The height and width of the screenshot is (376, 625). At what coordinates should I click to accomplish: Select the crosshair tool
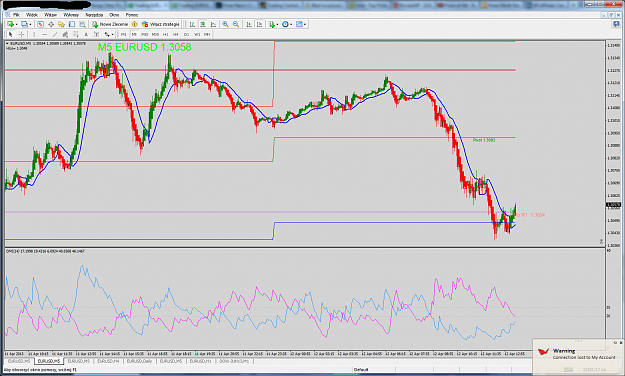click(x=21, y=34)
